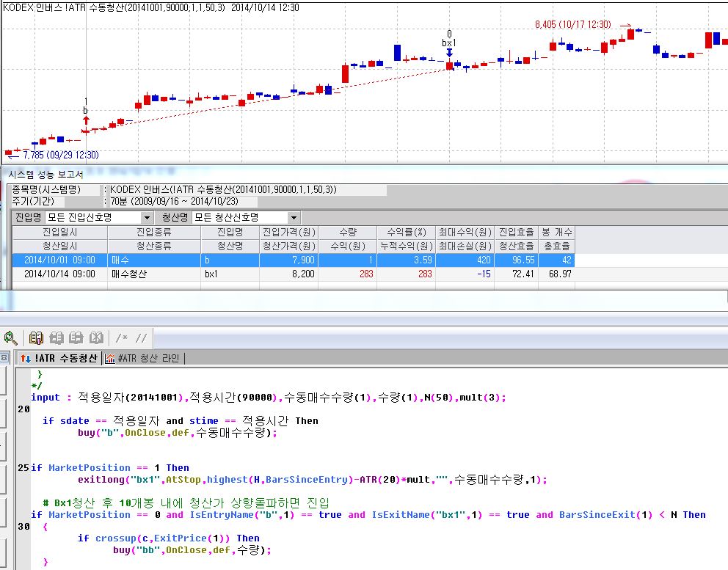Select the 2014/10/14 09:00 exit row
This screenshot has width=728, height=570.
pos(294,274)
